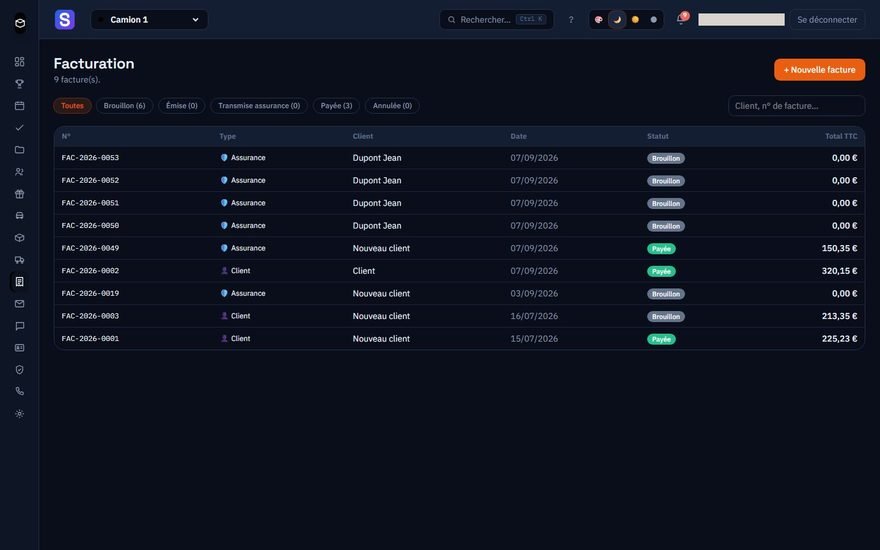The height and width of the screenshot is (550, 880).
Task: Open the trophy icon in sidebar
Action: pos(20,84)
